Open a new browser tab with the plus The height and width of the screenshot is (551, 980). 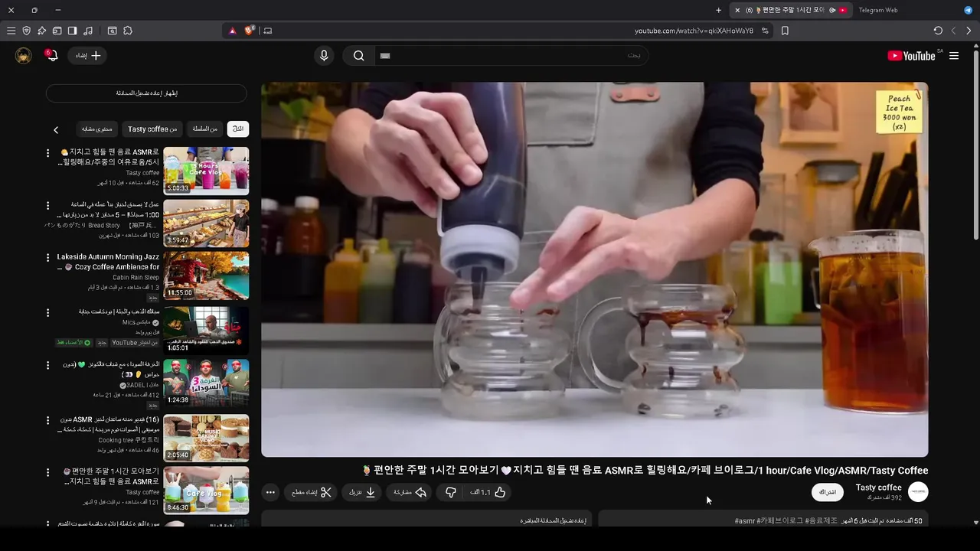[x=718, y=10]
